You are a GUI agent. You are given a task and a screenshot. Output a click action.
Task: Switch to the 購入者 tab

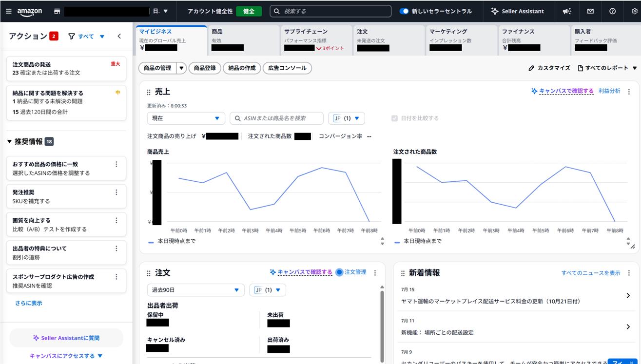(606, 39)
